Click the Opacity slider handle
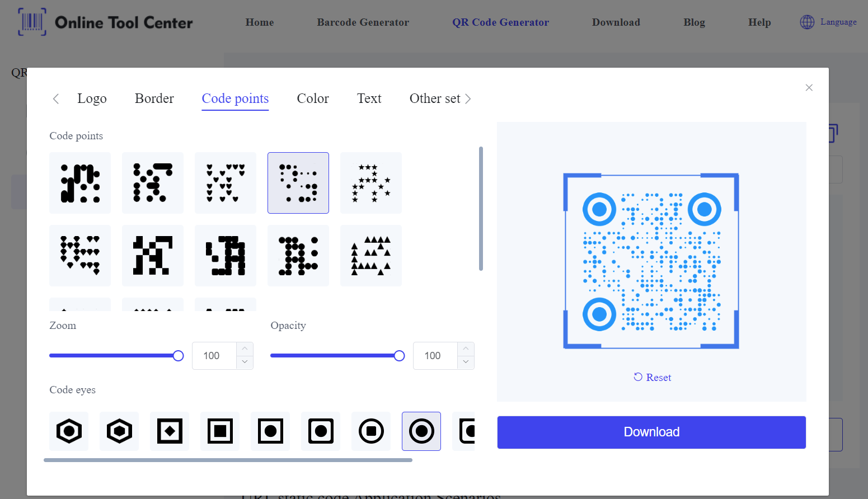868x499 pixels. coord(399,356)
